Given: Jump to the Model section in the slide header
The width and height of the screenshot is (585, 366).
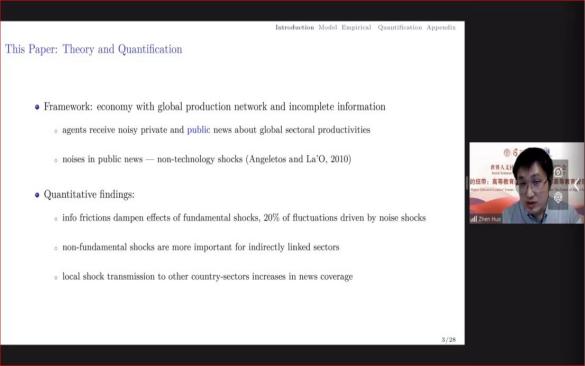Looking at the screenshot, I should pos(328,27).
